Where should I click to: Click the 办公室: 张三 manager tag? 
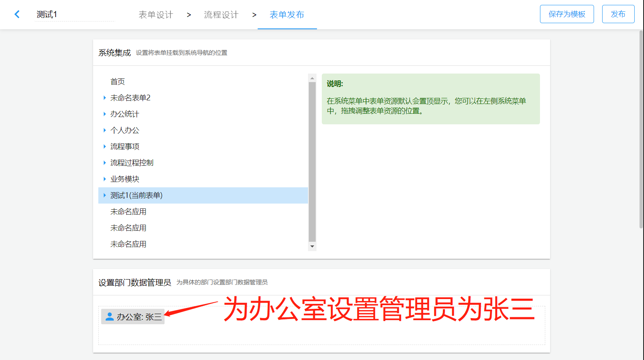pyautogui.click(x=133, y=317)
